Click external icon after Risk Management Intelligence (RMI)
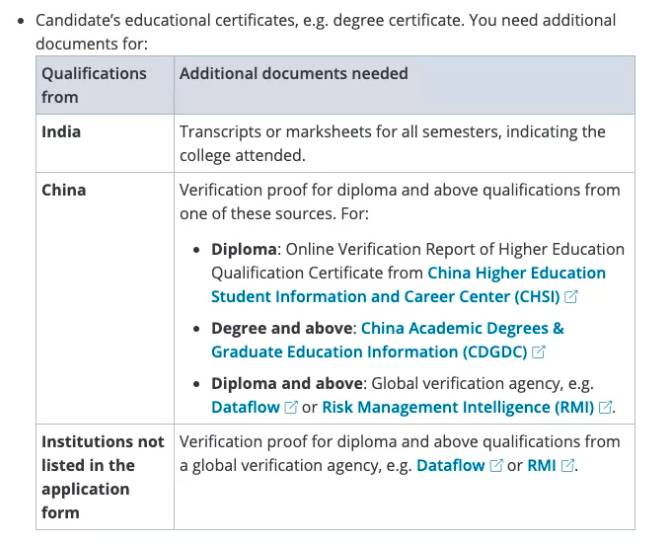Image resolution: width=654 pixels, height=543 pixels. [605, 408]
